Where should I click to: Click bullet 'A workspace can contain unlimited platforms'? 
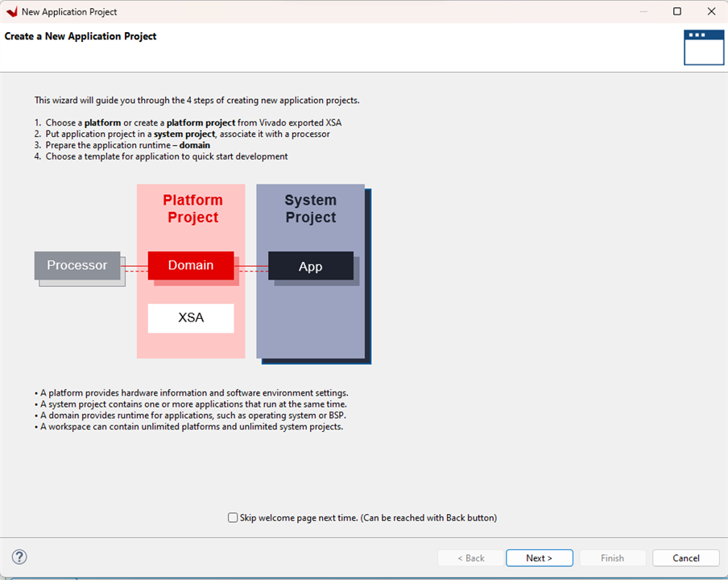point(189,426)
